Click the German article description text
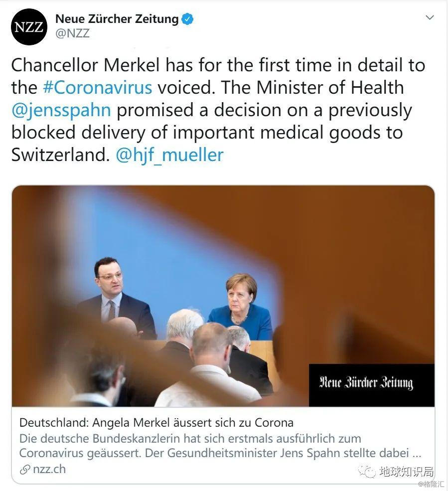448x491 pixels. 219,446
